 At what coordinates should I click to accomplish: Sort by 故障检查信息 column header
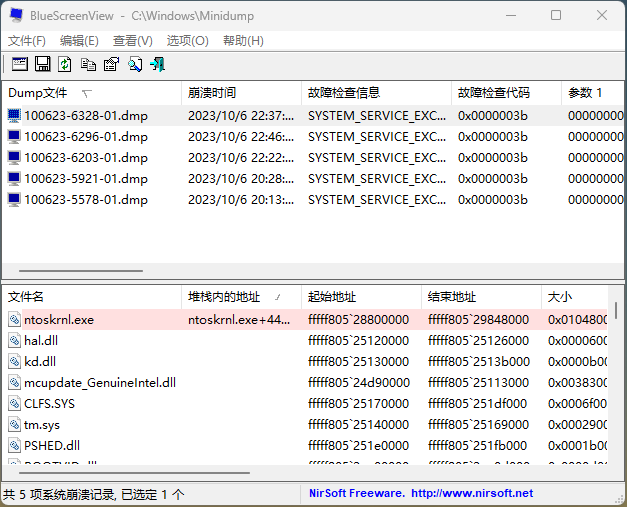376,93
